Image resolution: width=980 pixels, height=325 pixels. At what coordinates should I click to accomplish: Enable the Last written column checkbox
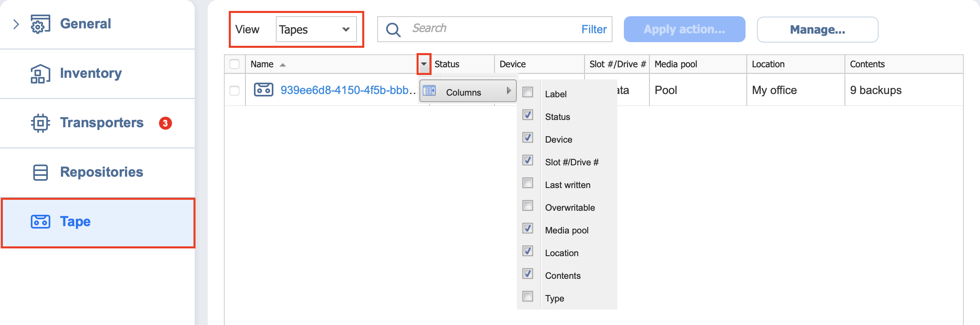528,183
